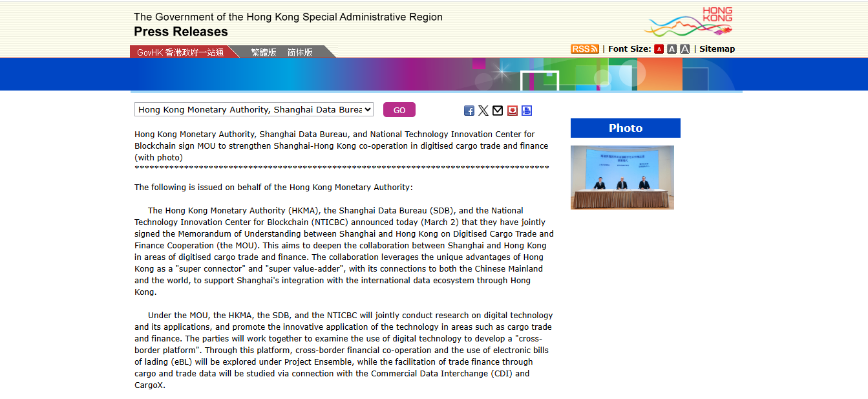Viewport: 868px width, 399px height.
Task: Click the blue Photo header
Action: coord(626,128)
